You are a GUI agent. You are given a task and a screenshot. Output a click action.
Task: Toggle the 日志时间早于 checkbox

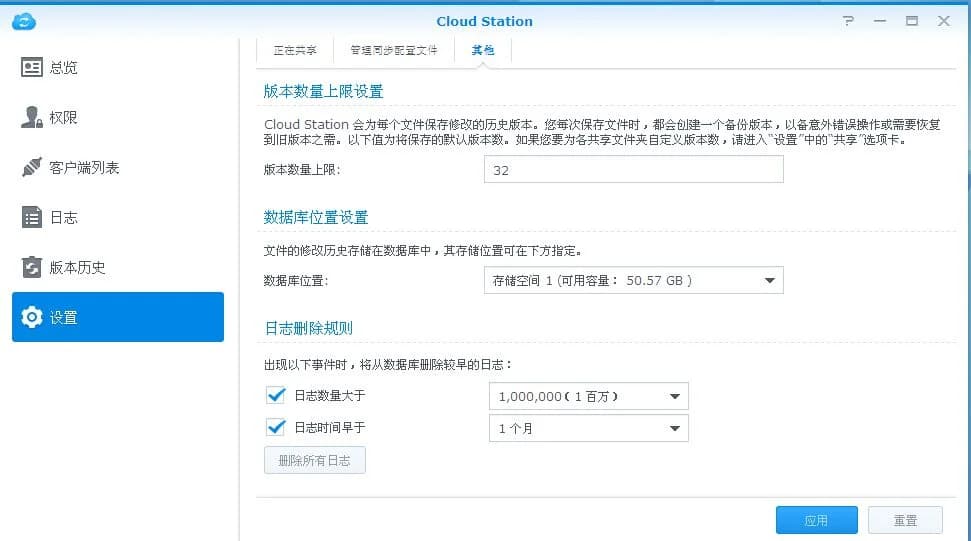point(276,427)
